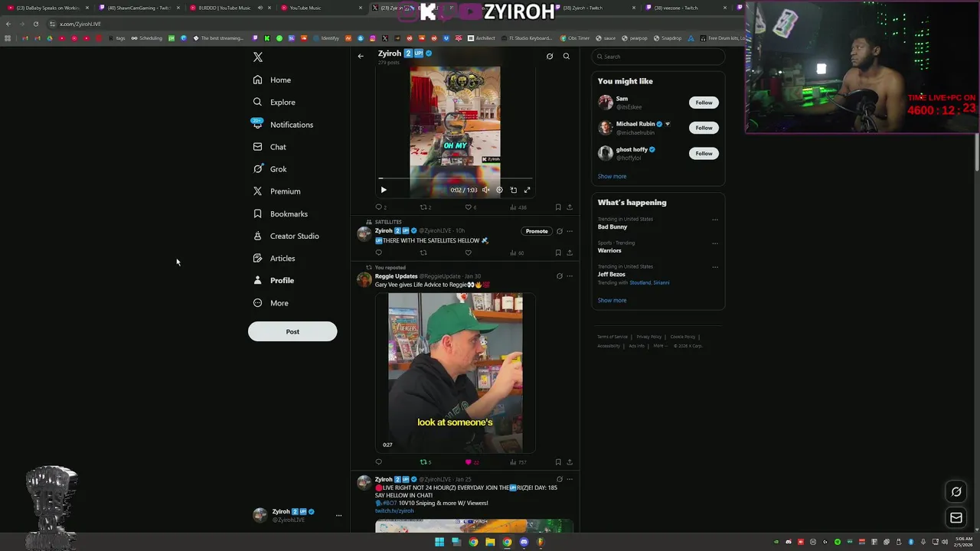Share the OH MY video post

click(569, 207)
